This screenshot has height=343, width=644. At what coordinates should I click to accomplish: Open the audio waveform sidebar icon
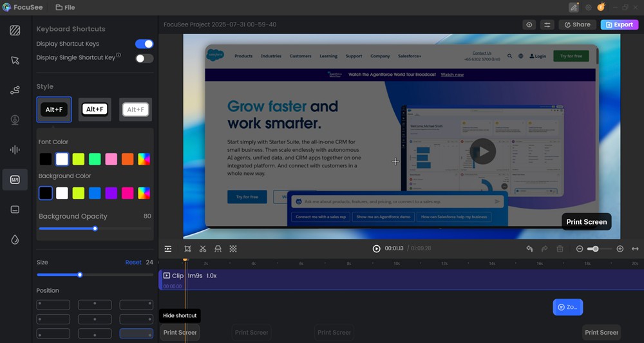click(15, 150)
